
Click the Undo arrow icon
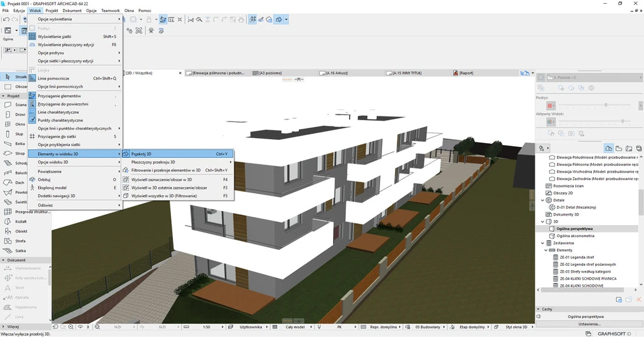point(6,19)
